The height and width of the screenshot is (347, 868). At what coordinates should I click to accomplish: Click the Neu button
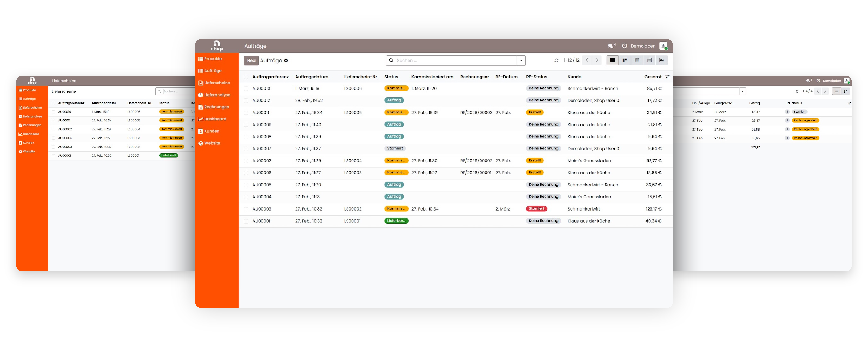[x=251, y=61]
